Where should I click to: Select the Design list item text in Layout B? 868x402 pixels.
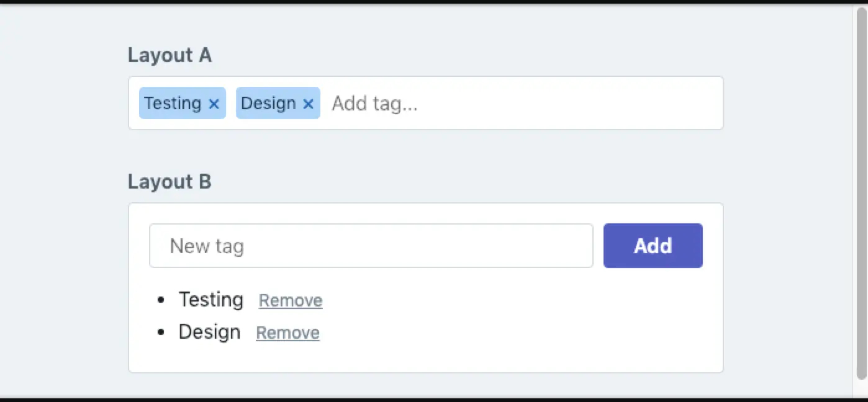pos(210,332)
